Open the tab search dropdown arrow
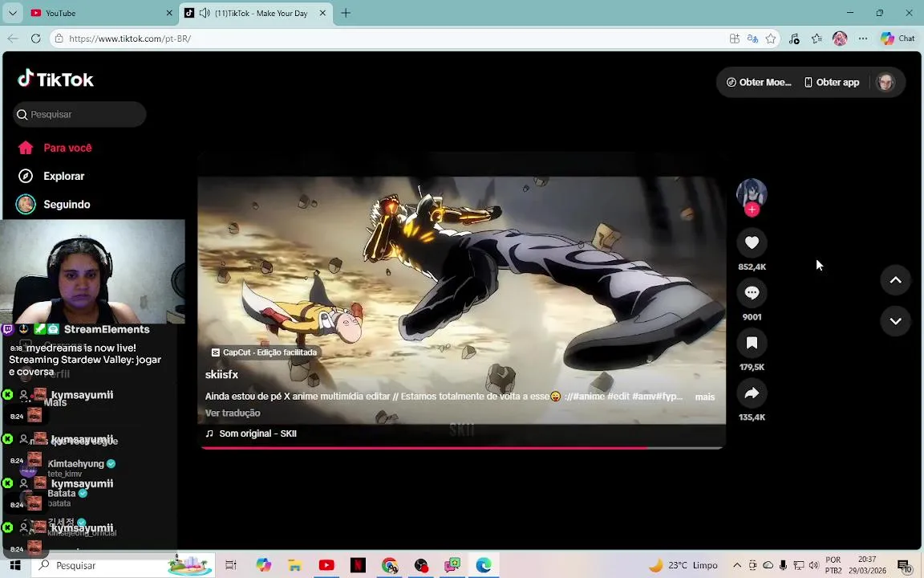 (x=12, y=13)
